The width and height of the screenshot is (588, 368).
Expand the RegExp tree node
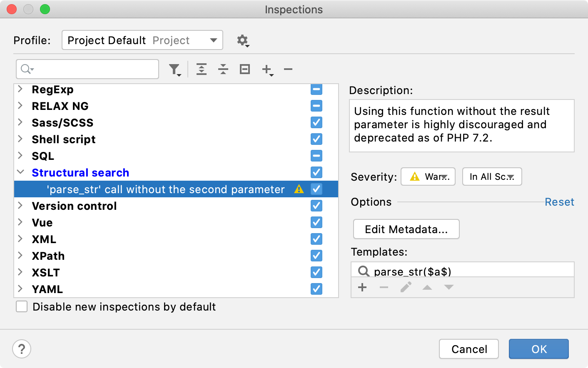(20, 89)
